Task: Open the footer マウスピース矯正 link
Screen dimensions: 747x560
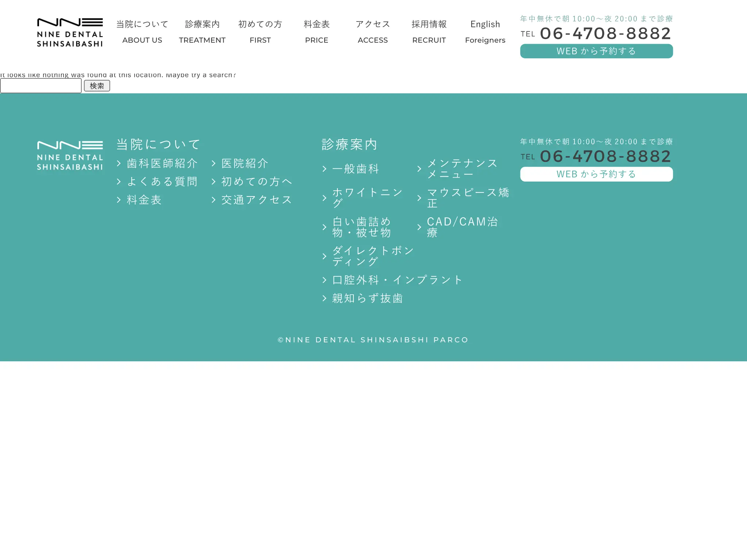Action: tap(468, 198)
